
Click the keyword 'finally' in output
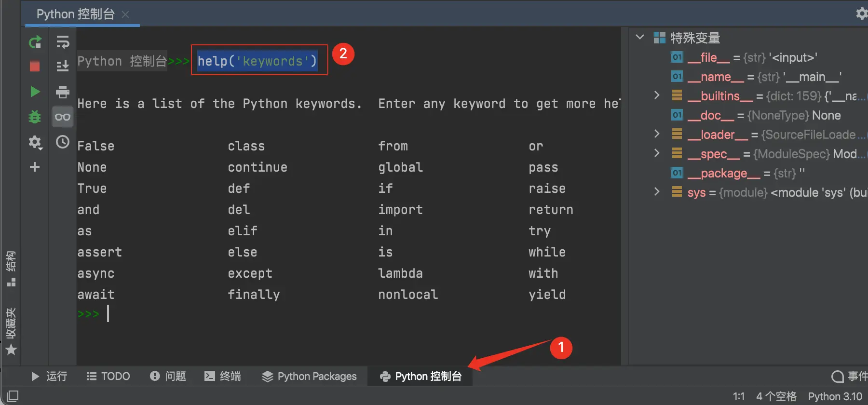pos(254,295)
